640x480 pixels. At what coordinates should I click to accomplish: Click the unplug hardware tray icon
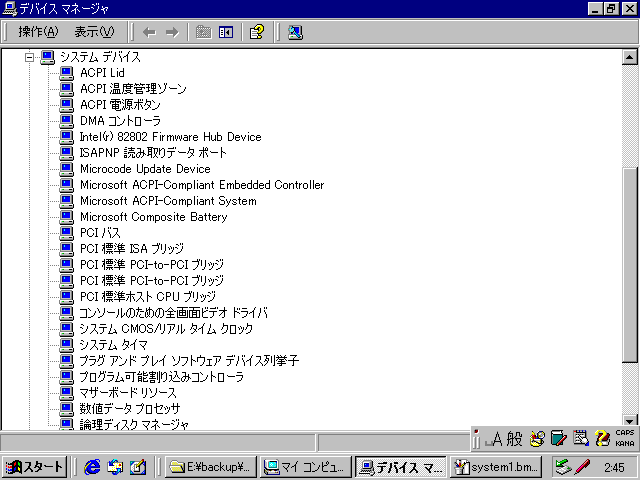[x=563, y=467]
